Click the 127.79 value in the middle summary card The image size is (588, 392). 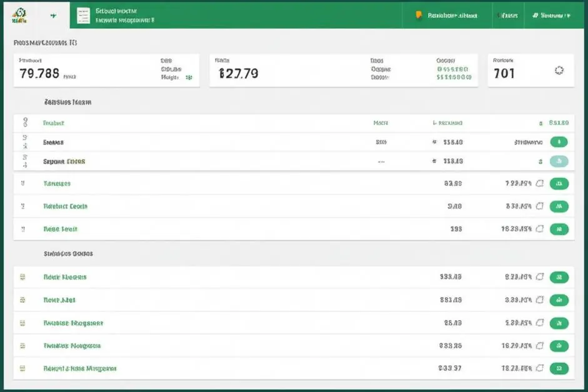click(x=239, y=73)
